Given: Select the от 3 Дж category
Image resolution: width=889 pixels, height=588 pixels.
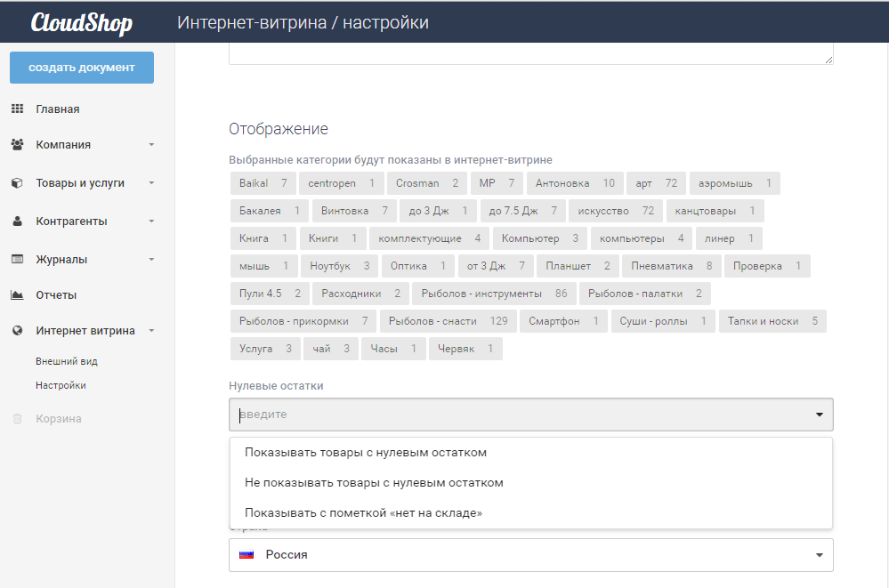Looking at the screenshot, I should point(496,266).
